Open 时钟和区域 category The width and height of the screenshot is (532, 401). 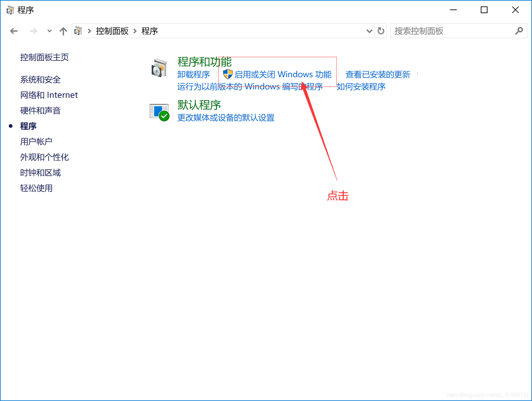coord(40,173)
